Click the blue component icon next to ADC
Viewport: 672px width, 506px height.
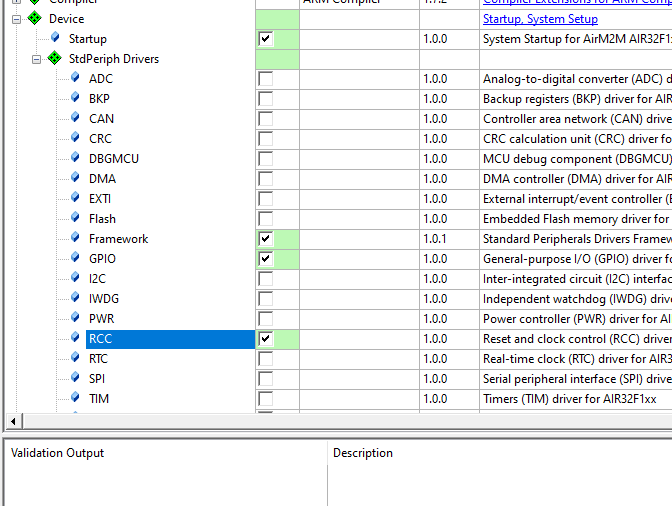[x=75, y=79]
